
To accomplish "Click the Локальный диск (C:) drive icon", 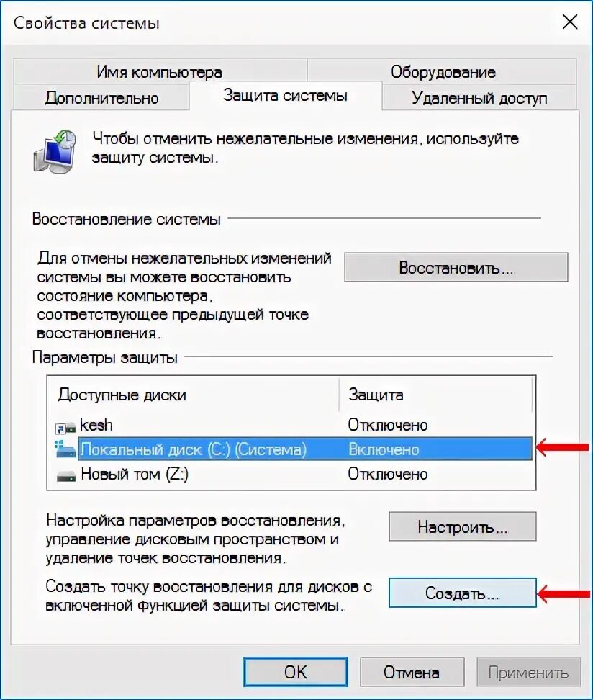I will point(65,449).
